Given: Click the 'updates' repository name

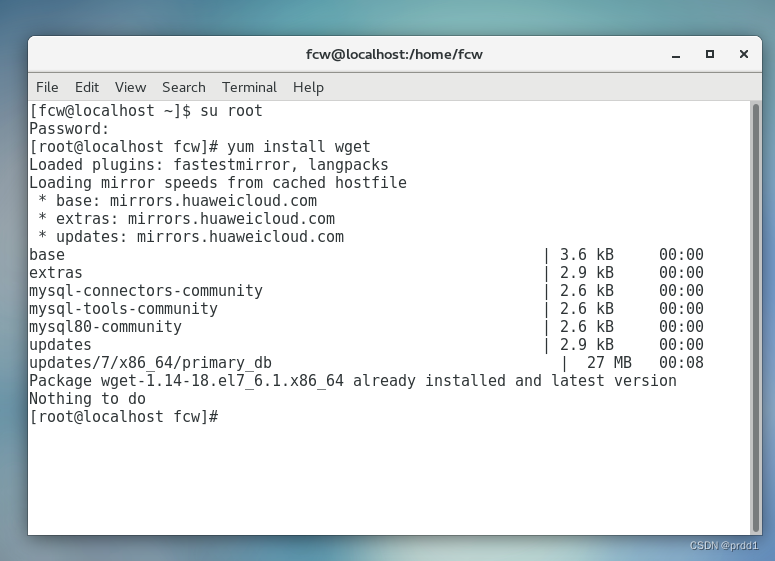Looking at the screenshot, I should click(60, 345).
